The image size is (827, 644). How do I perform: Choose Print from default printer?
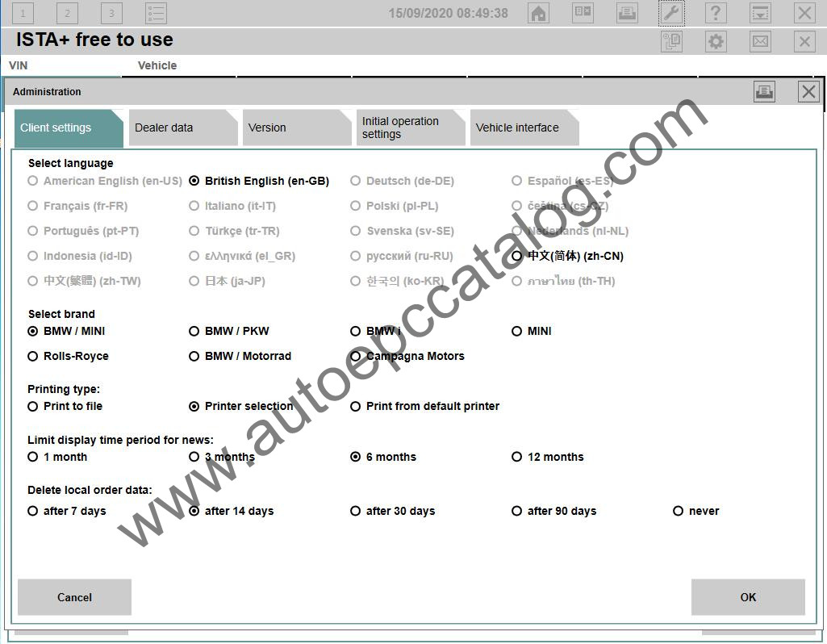(x=425, y=406)
